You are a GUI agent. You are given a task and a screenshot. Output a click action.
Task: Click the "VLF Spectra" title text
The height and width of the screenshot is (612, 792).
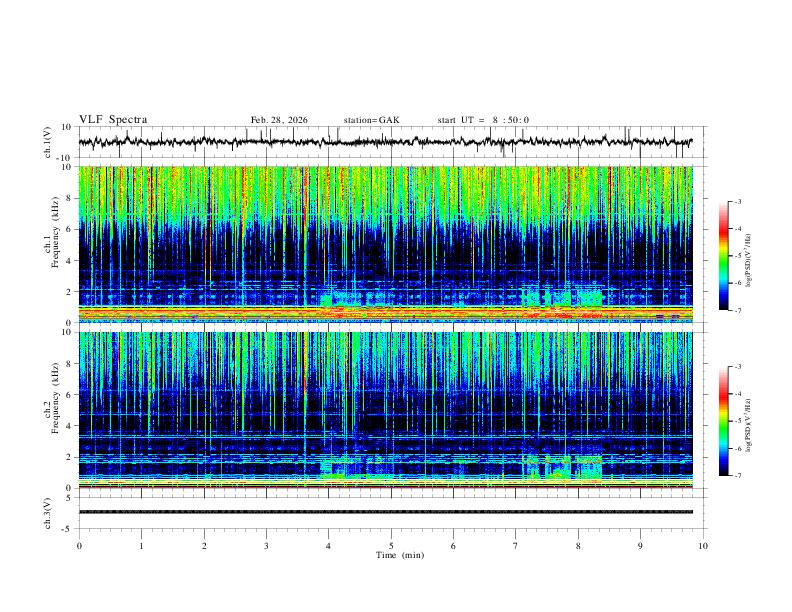[113, 120]
